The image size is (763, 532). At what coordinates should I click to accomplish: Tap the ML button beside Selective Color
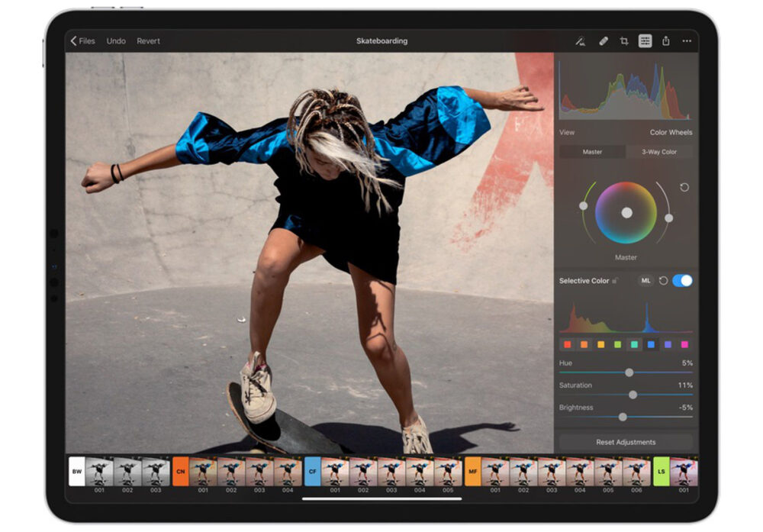[x=645, y=281]
